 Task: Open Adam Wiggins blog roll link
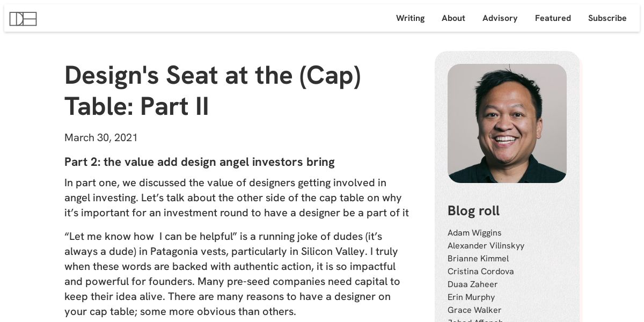tap(474, 233)
